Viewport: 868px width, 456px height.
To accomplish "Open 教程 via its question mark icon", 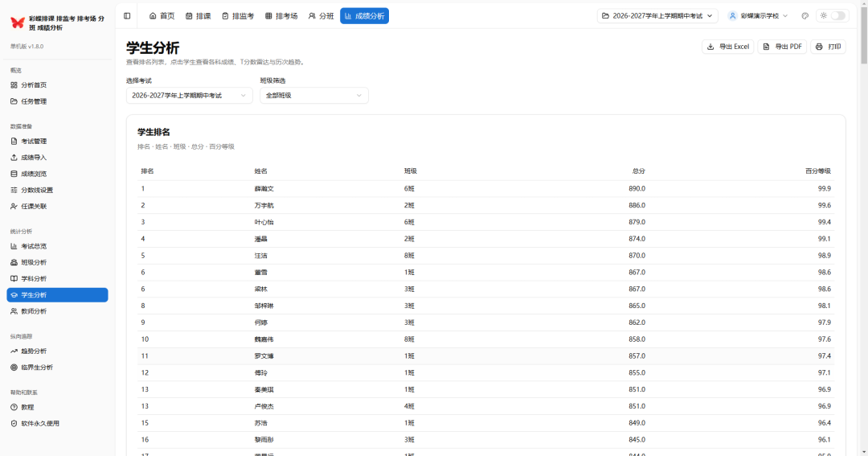I will click(x=14, y=407).
